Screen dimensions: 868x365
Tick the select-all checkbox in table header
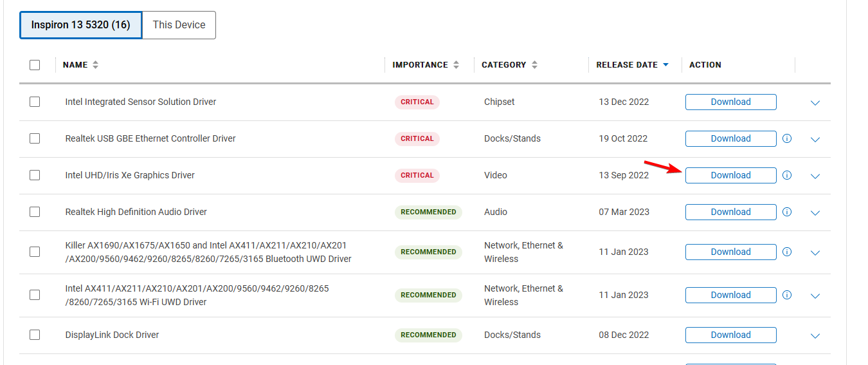pos(35,65)
